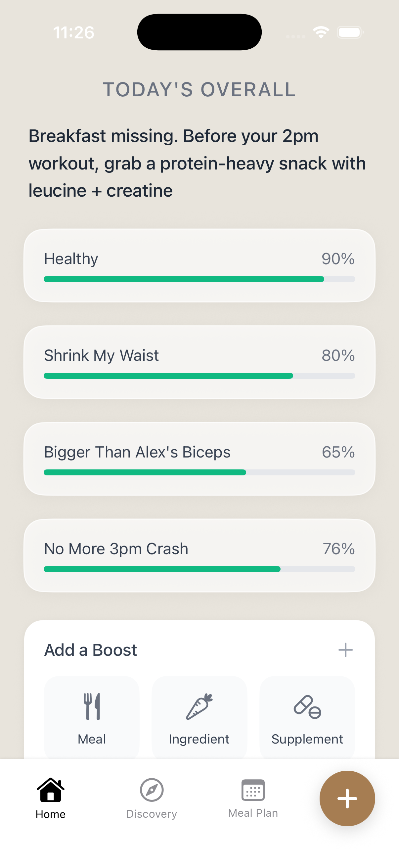Tap the battery indicator icon
This screenshot has width=399, height=868.
(x=350, y=32)
